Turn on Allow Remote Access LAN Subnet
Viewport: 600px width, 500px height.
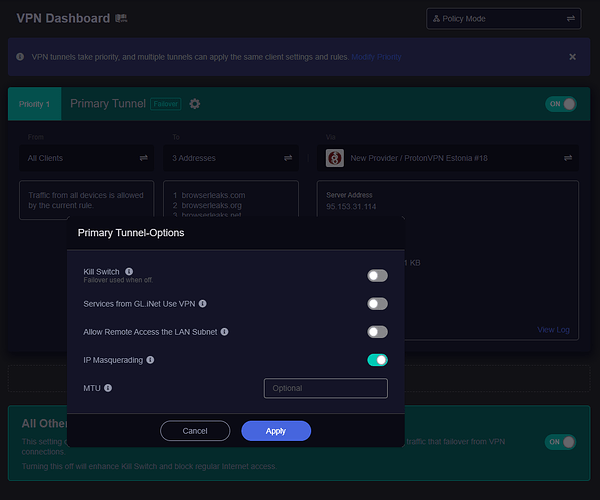pyautogui.click(x=377, y=332)
